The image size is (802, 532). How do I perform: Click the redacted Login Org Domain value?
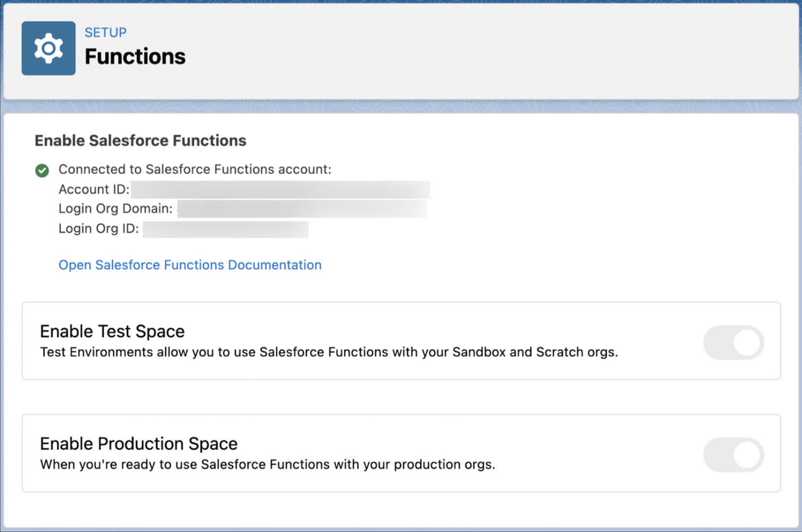click(x=302, y=209)
